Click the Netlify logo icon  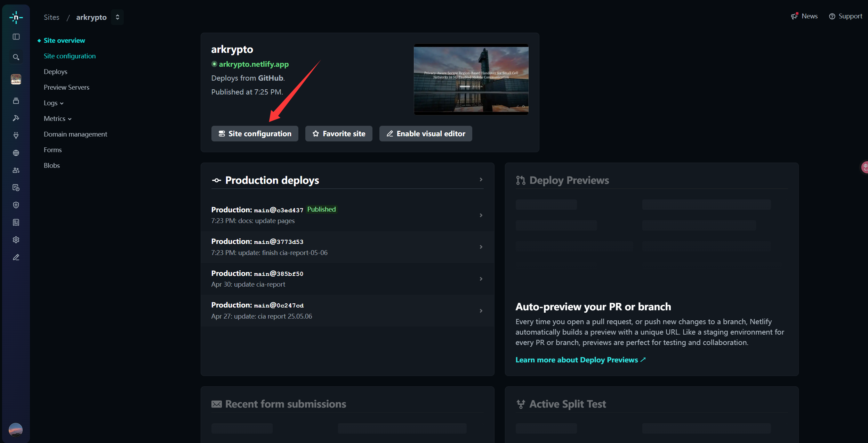[x=16, y=17]
